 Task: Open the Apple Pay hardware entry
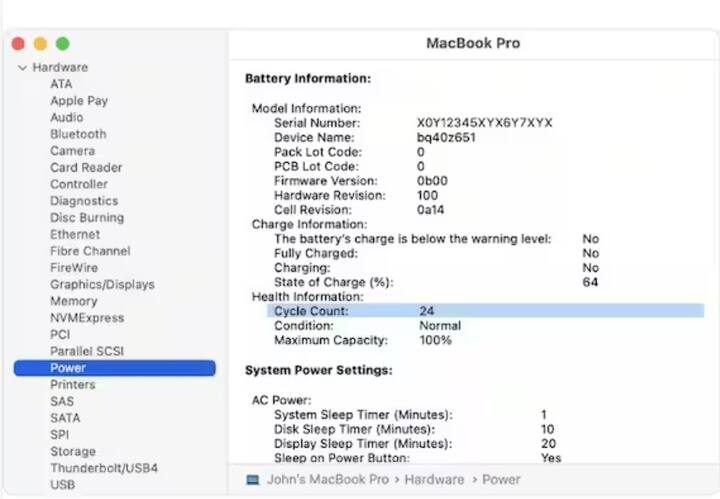pyautogui.click(x=79, y=101)
